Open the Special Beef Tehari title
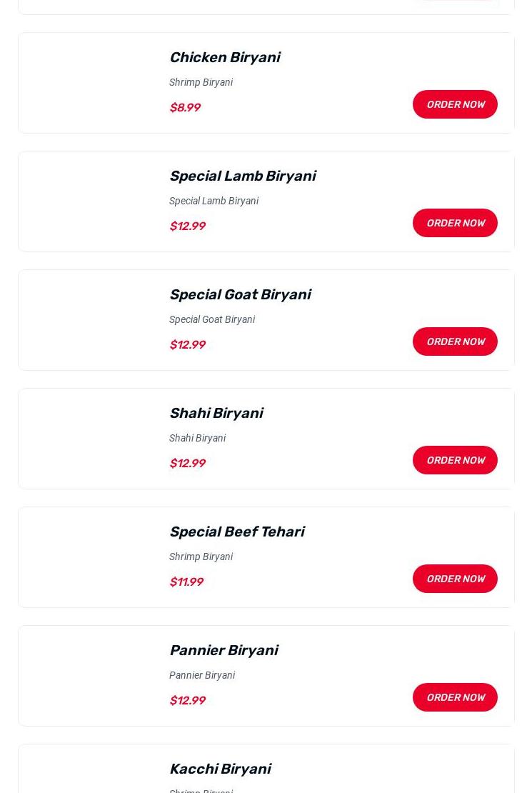This screenshot has height=793, width=532. point(236,532)
